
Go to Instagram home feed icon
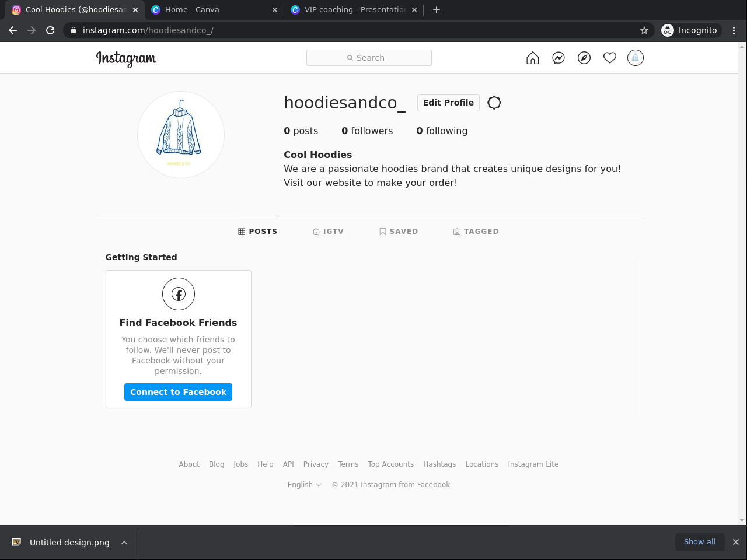click(533, 58)
